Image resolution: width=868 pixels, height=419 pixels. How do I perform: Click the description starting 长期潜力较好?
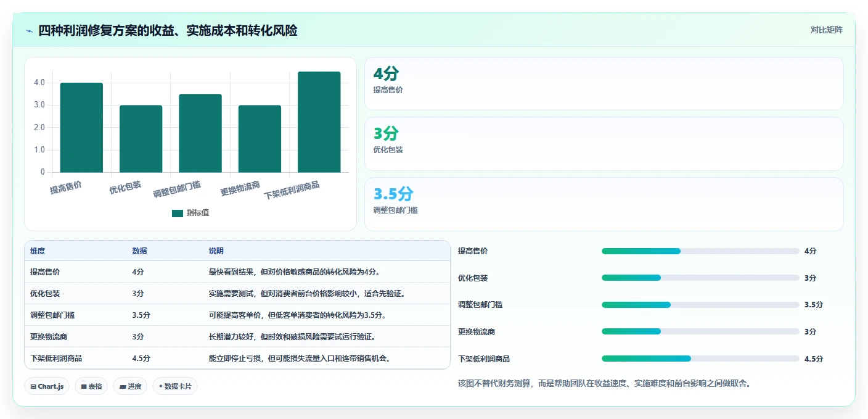click(292, 337)
